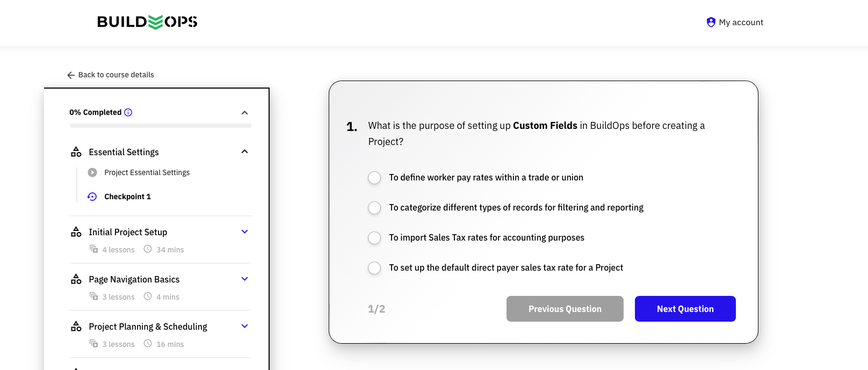868x370 pixels.
Task: Click the "16 mins" duration text
Action: coord(170,344)
